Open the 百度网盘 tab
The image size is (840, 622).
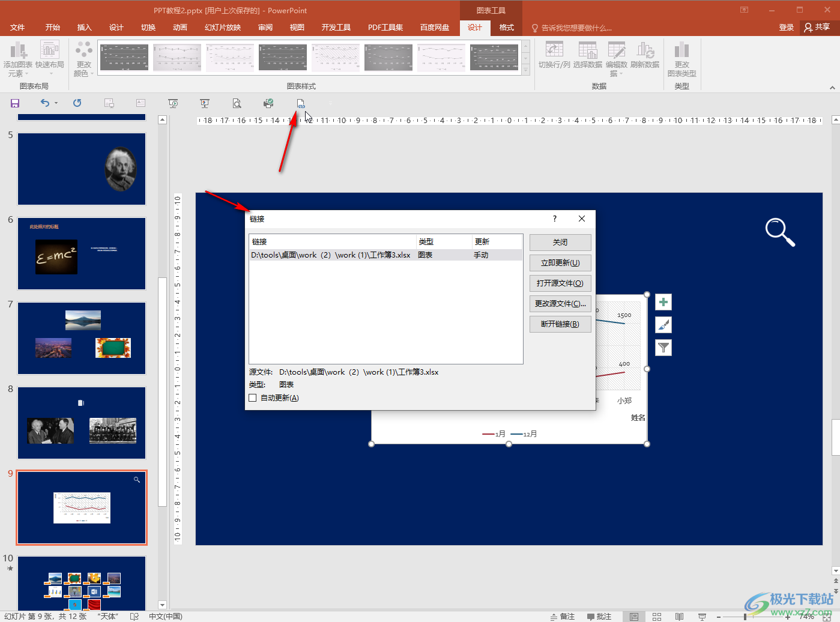tap(435, 28)
